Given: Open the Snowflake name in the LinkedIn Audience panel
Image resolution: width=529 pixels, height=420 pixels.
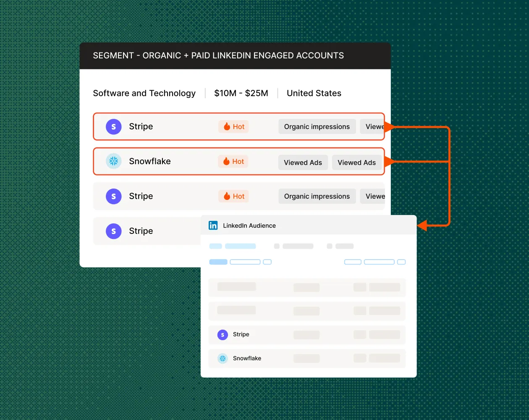Looking at the screenshot, I should pyautogui.click(x=247, y=358).
